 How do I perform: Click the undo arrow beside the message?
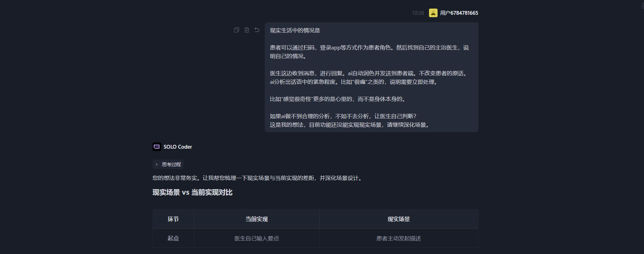click(x=257, y=30)
